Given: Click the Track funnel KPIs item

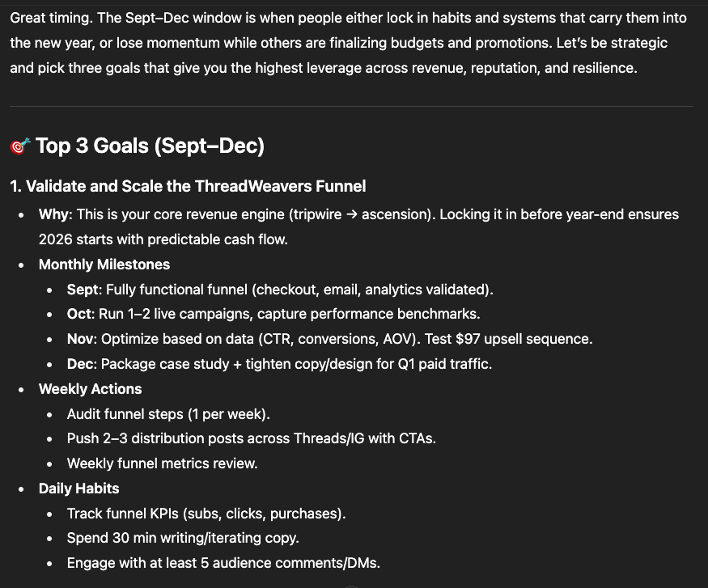Looking at the screenshot, I should pyautogui.click(x=206, y=514).
